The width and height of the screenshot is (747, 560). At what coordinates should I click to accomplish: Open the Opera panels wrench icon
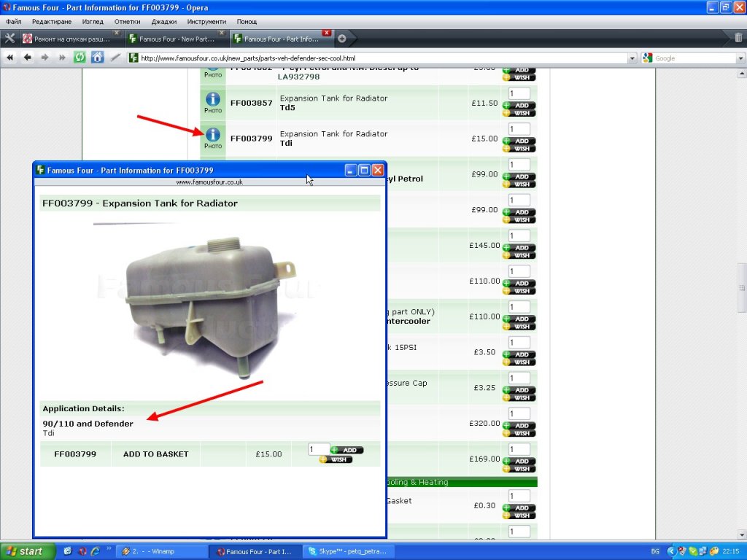point(9,38)
